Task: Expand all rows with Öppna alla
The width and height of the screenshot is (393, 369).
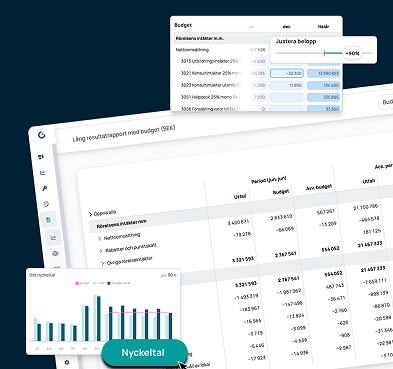Action: click(103, 213)
